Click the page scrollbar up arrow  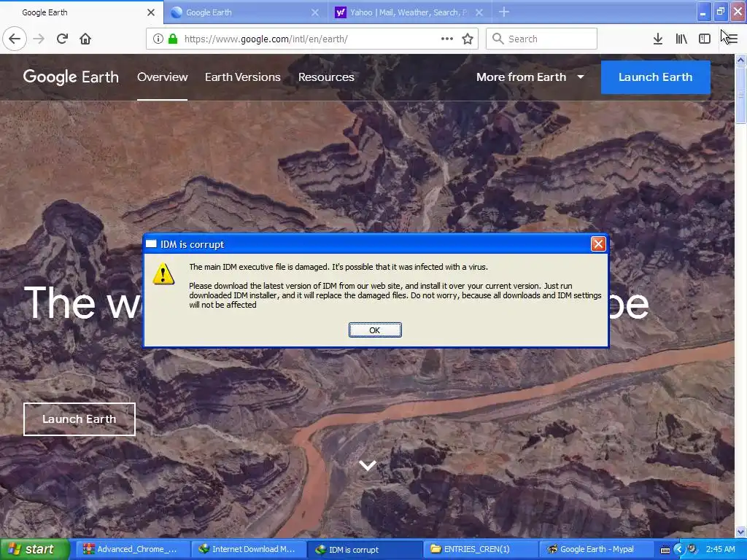coord(740,60)
